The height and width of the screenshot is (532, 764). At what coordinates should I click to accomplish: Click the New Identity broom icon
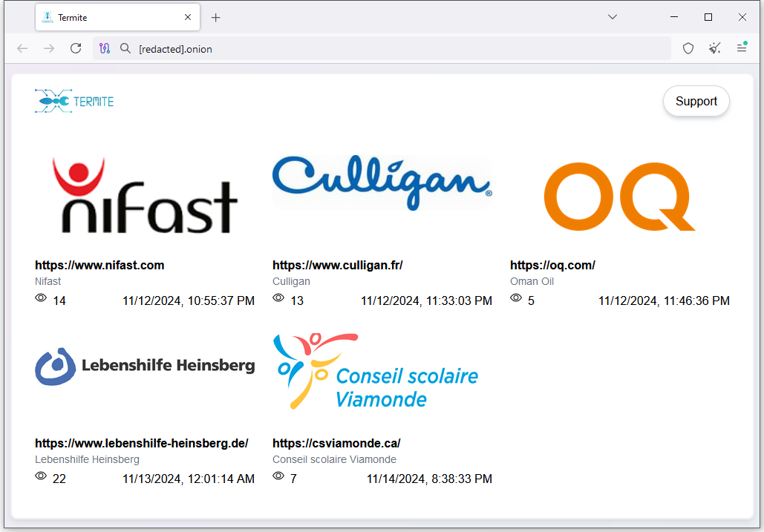coord(715,49)
